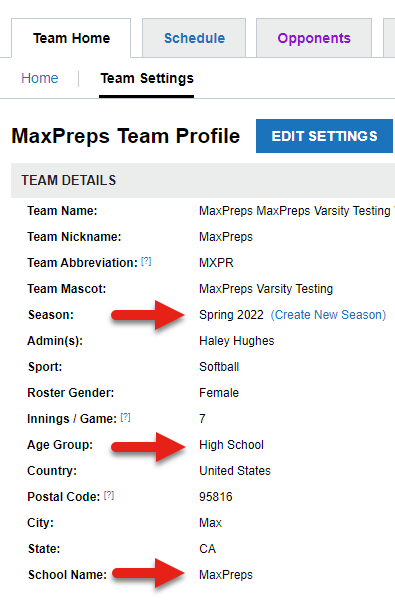Click the Softball sport value
Image resolution: width=395 pixels, height=602 pixels.
tap(219, 367)
